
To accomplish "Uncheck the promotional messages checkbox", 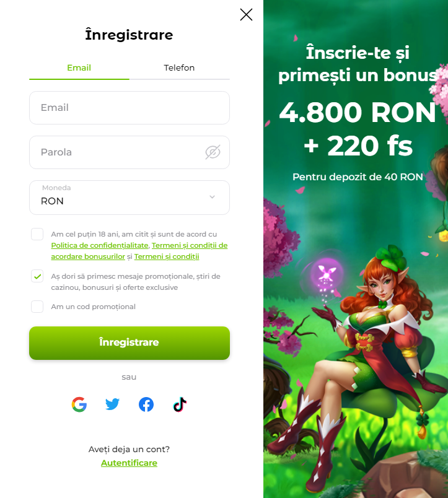I will [37, 276].
